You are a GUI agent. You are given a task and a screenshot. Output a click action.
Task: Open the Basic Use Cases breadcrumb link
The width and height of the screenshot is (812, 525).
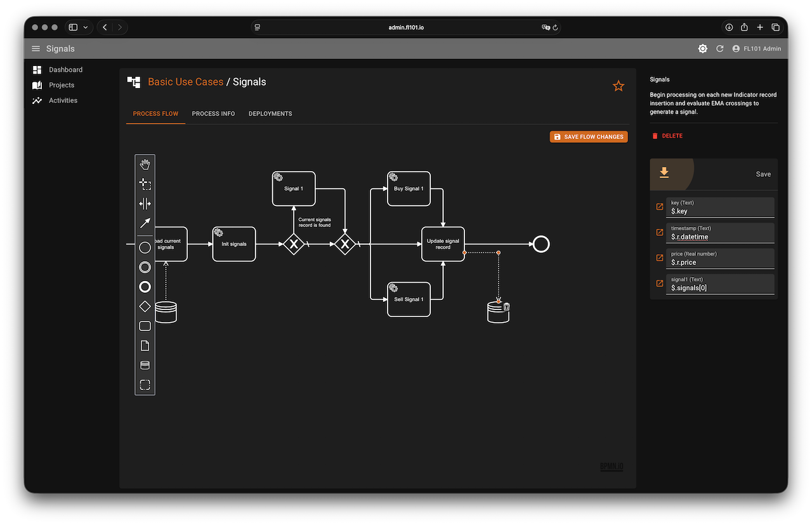point(185,82)
